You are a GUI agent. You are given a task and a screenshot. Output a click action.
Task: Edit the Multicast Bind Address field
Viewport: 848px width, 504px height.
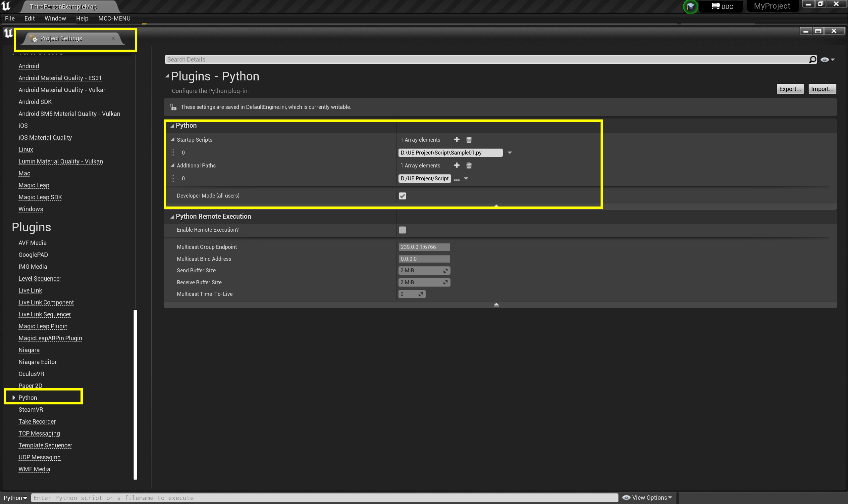coord(424,259)
